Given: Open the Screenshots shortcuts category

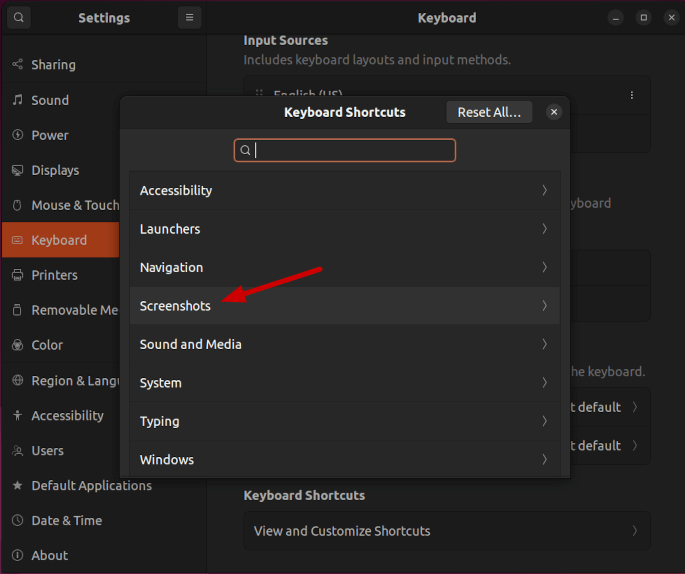Looking at the screenshot, I should point(344,305).
